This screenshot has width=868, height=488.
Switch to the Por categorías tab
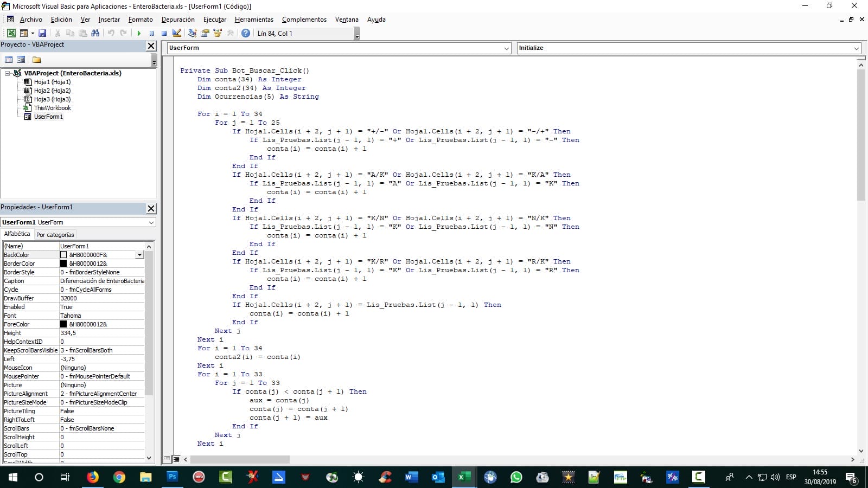click(55, 234)
